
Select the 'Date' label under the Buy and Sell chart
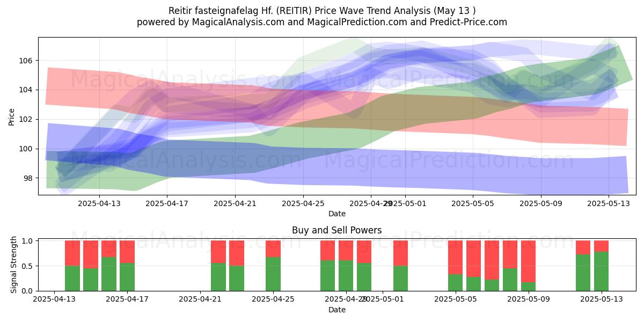click(x=337, y=310)
